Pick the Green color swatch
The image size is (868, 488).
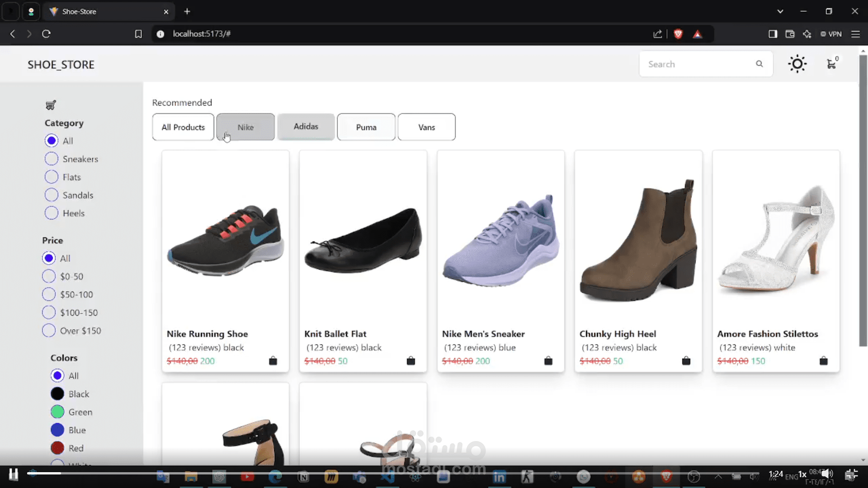click(x=57, y=412)
